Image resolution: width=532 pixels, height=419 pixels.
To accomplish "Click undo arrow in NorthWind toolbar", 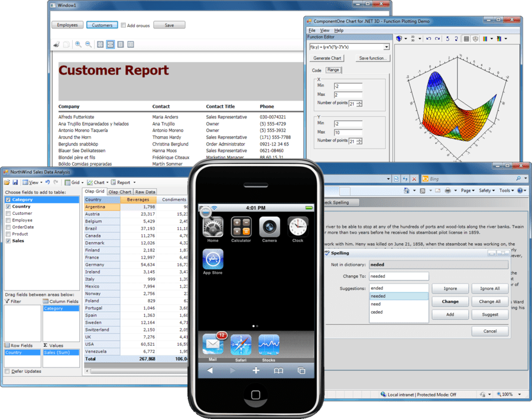I will coord(47,182).
